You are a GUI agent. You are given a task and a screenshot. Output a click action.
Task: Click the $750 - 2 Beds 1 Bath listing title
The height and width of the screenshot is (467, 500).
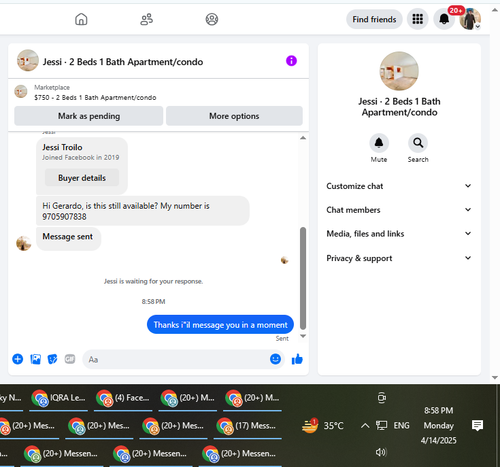[95, 98]
